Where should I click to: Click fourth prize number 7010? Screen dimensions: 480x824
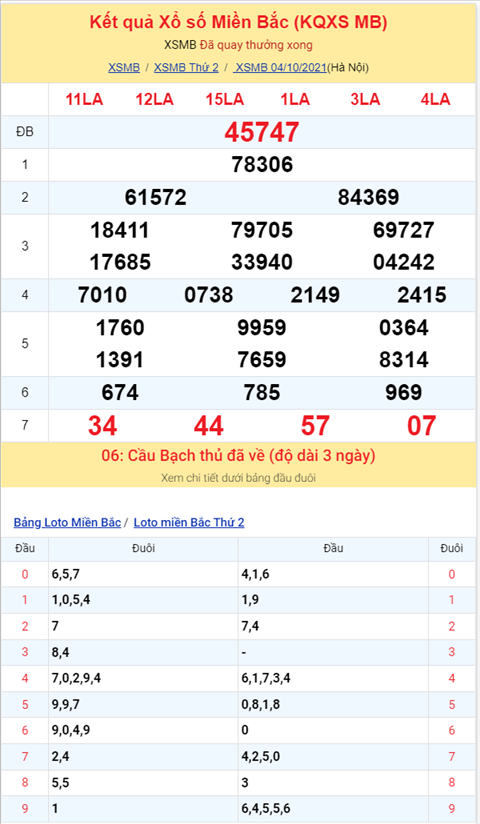tap(102, 295)
